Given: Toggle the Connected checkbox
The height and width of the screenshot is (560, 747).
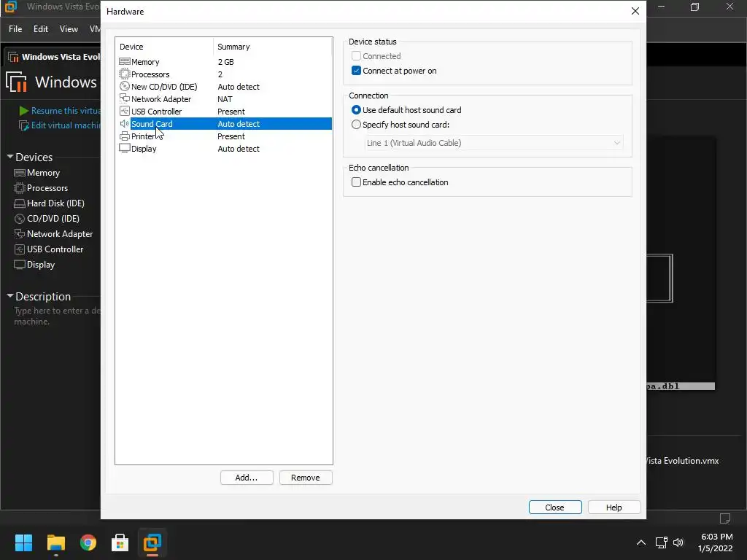Looking at the screenshot, I should (356, 55).
